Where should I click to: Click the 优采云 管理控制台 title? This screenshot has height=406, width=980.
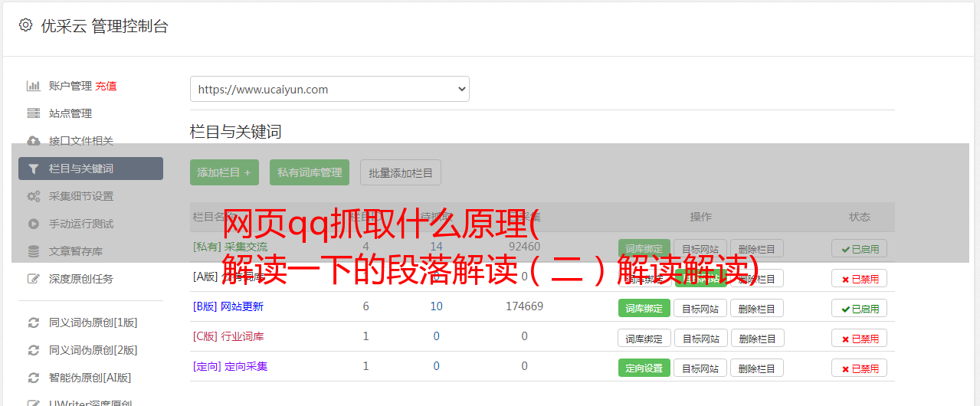(x=104, y=26)
